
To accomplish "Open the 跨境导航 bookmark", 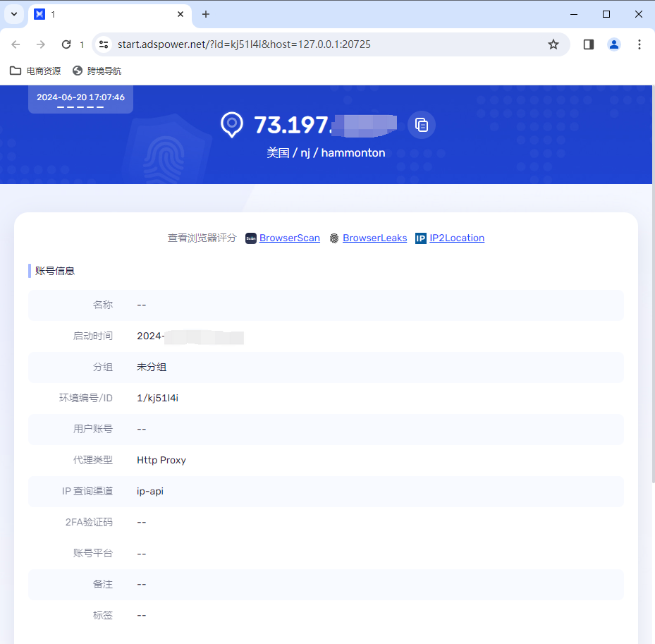I will pos(97,71).
